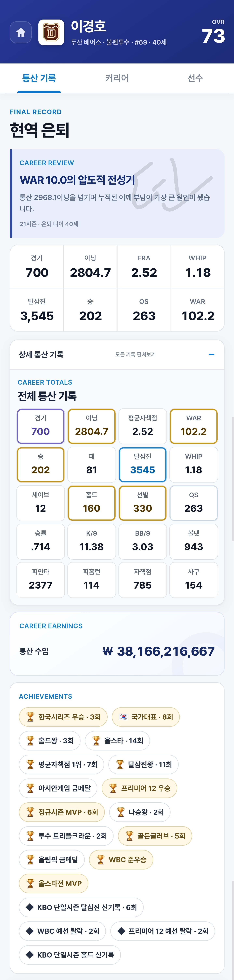Click 모든 기록 펼쳐보기 link
This screenshot has height=980, width=234.
click(135, 354)
